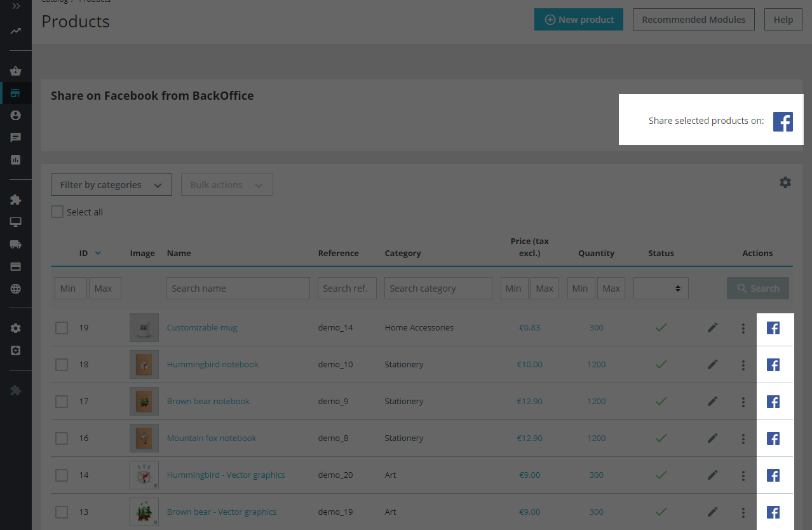Image resolution: width=812 pixels, height=530 pixels.
Task: Open the Bulk actions dropdown
Action: coord(227,185)
